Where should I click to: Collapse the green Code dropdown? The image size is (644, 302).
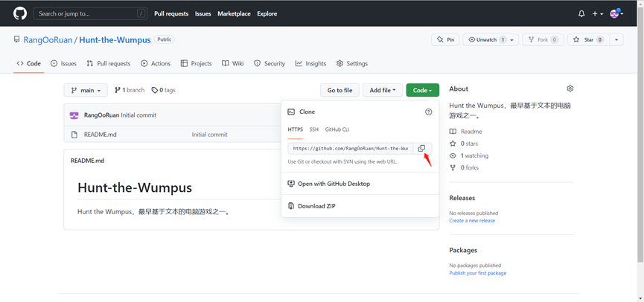422,90
